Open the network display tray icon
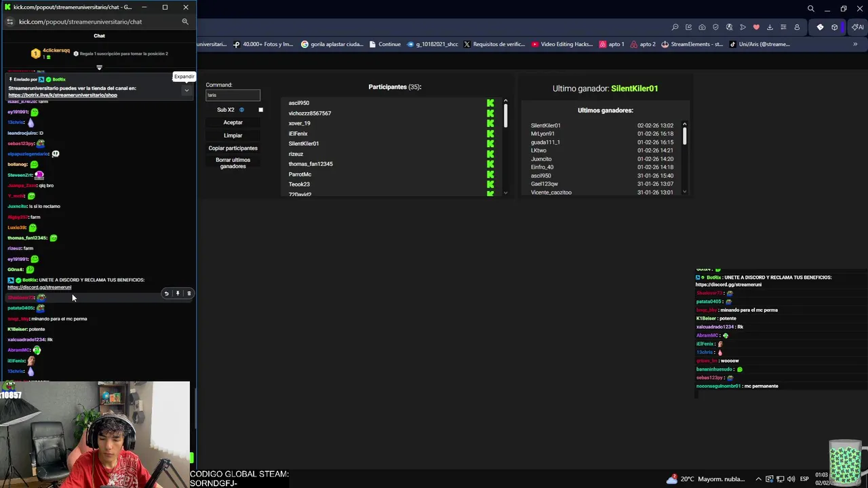Viewport: 868px width, 488px height. tap(780, 479)
